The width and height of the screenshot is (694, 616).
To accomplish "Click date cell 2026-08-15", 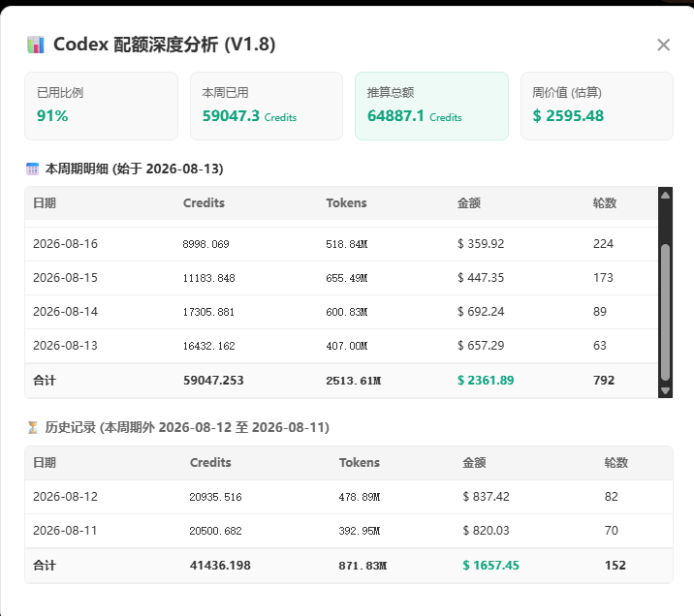I will tap(66, 278).
